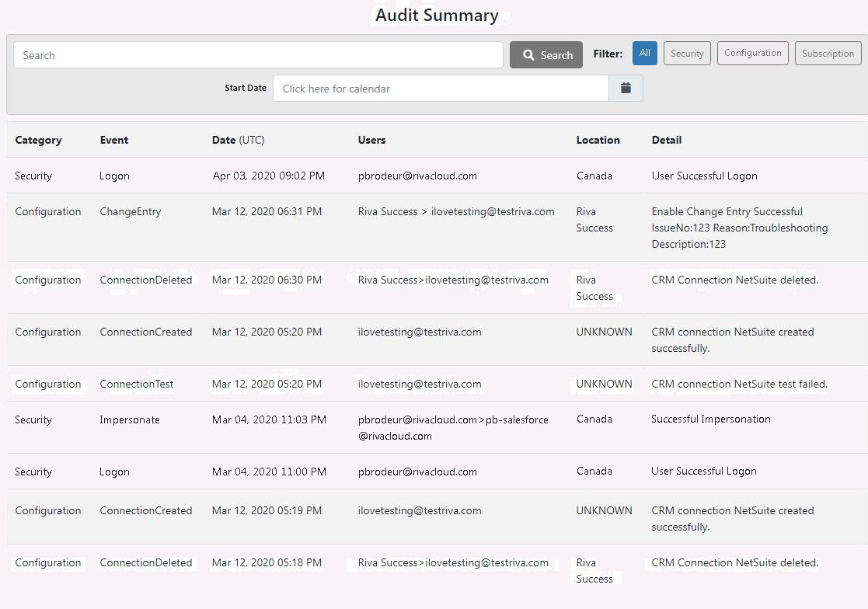Select the All filter

pos(644,53)
